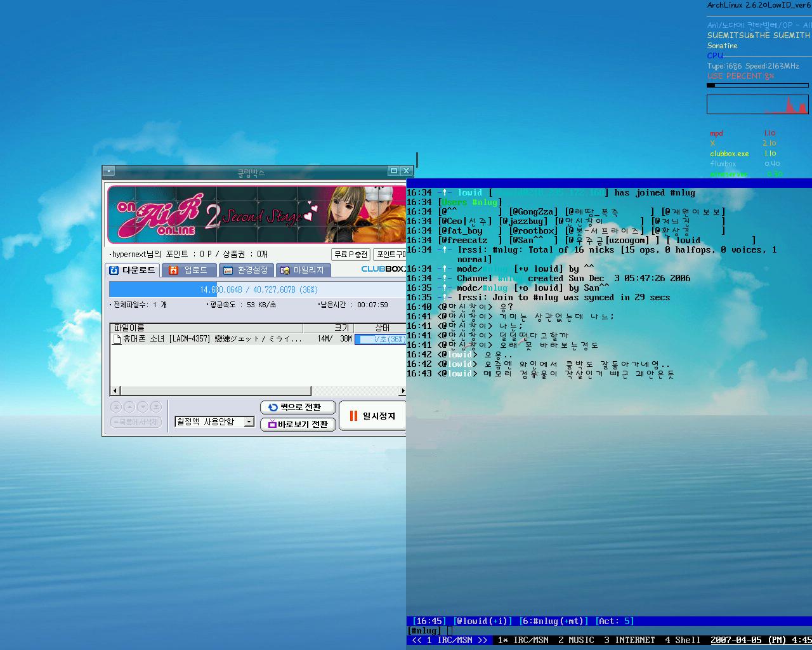The height and width of the screenshot is (650, 812).
Task: Click the overall download progress bar
Action: click(x=258, y=289)
